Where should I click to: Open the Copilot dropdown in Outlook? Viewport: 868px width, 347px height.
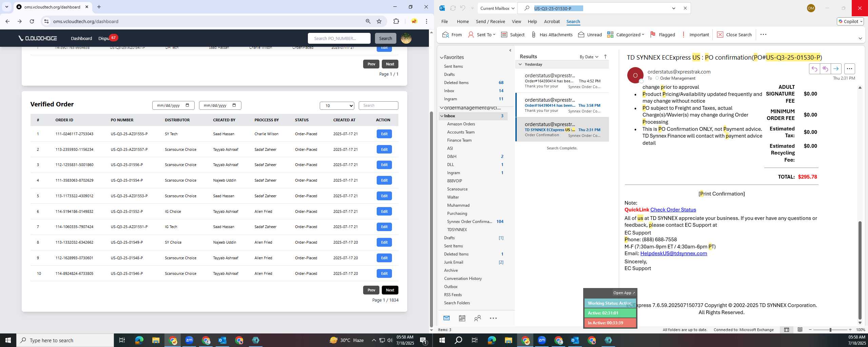pyautogui.click(x=850, y=21)
